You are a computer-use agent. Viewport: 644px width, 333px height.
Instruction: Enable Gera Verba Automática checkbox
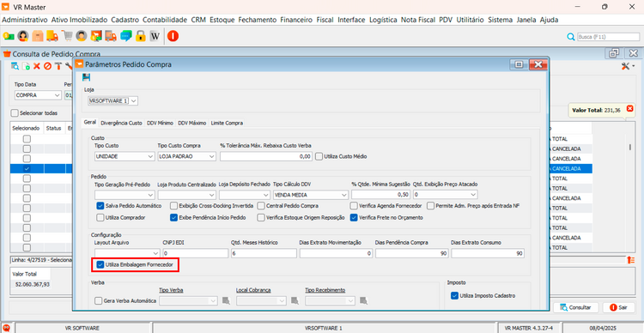click(99, 301)
